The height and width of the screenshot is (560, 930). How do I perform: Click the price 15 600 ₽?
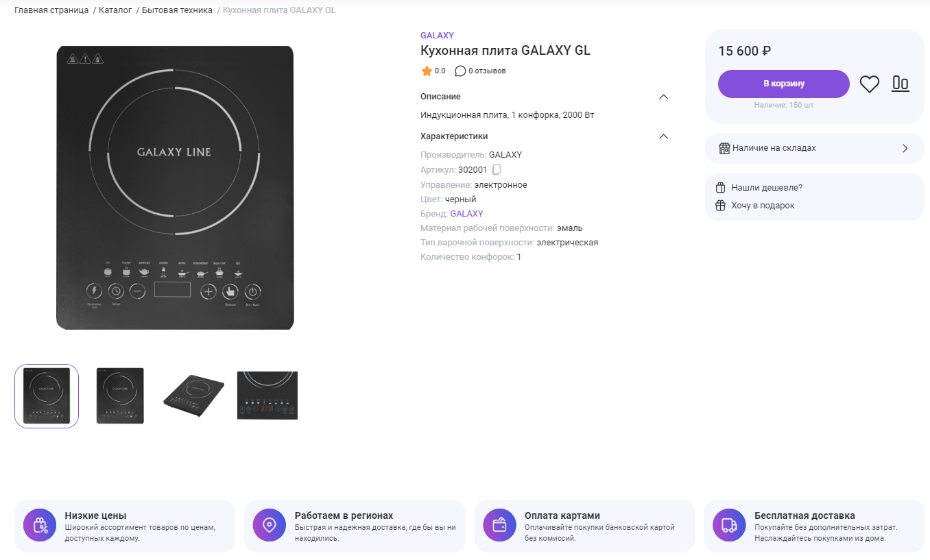(745, 51)
